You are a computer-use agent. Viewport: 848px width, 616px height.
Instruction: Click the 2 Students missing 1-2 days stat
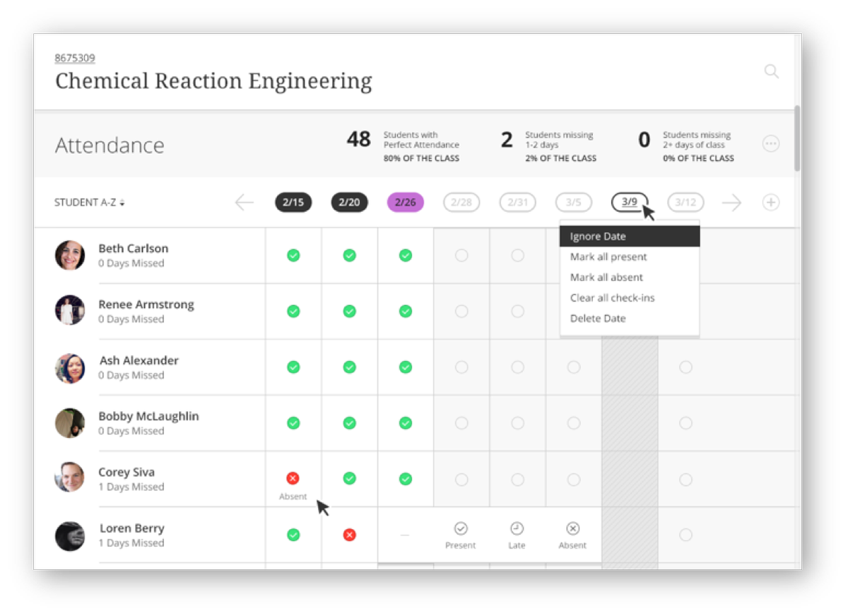pos(548,146)
